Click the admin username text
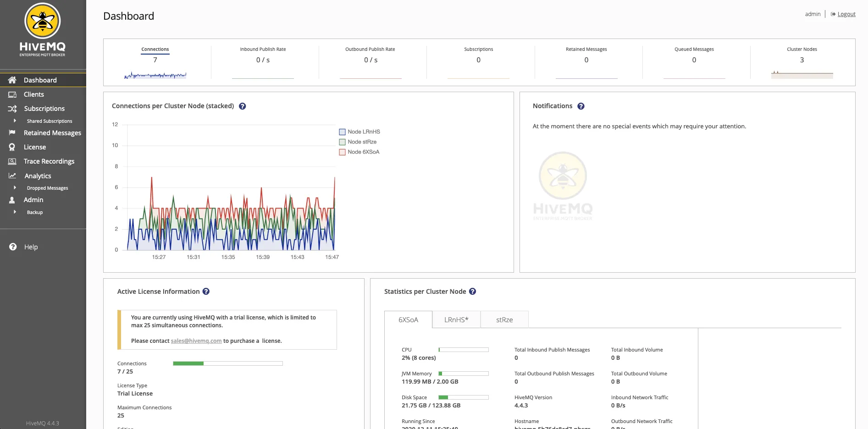This screenshot has width=868, height=429. (x=813, y=14)
